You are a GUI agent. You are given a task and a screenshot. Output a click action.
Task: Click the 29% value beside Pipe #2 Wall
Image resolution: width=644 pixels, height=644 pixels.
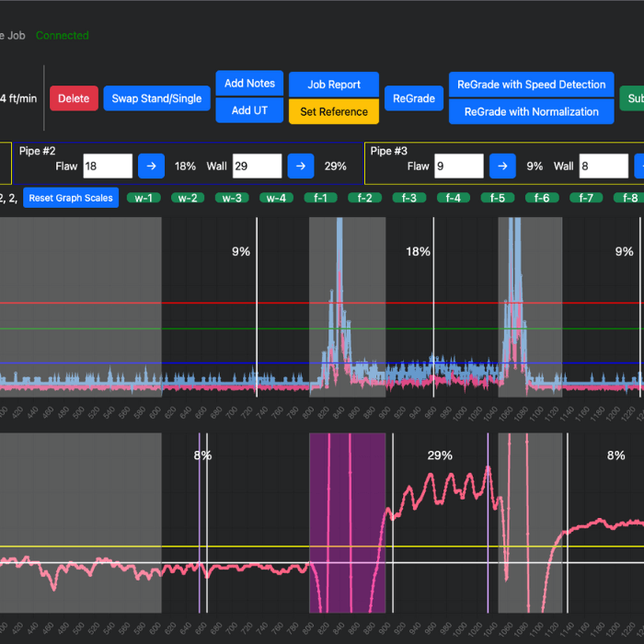pos(336,166)
